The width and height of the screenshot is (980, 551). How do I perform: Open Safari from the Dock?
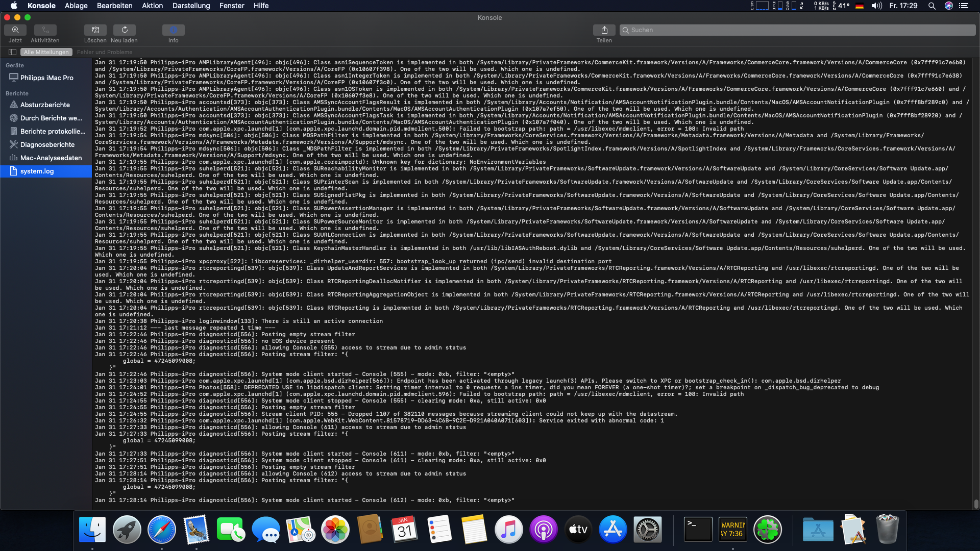(161, 530)
